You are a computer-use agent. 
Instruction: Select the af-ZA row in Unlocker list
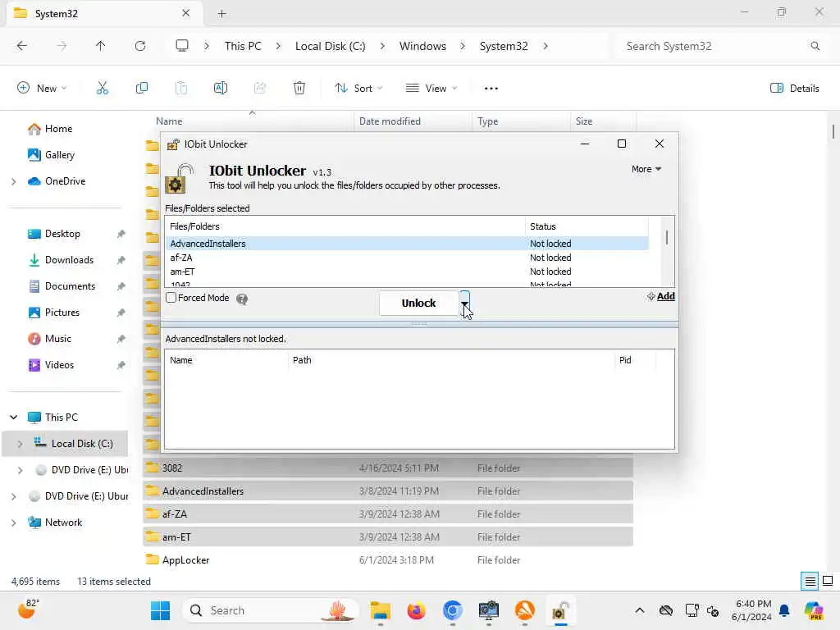(407, 258)
